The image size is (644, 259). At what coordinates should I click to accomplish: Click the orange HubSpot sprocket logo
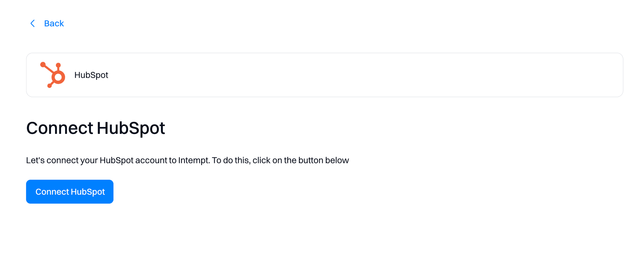pyautogui.click(x=53, y=75)
